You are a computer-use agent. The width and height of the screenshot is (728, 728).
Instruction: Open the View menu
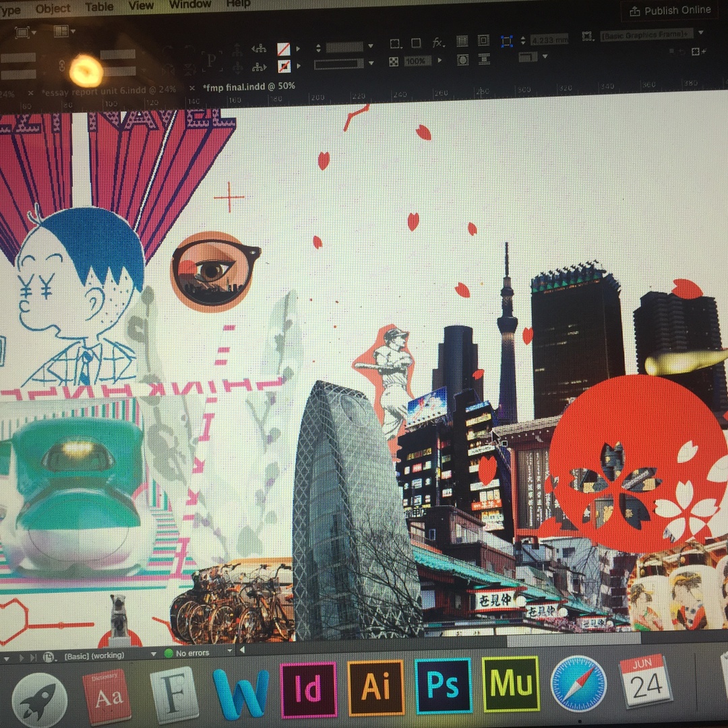click(x=141, y=5)
